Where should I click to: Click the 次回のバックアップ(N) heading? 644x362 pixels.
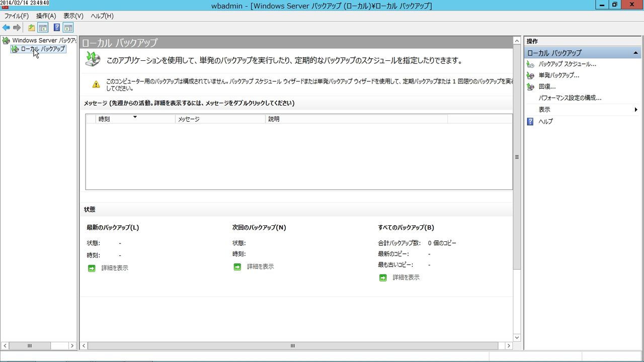click(259, 227)
